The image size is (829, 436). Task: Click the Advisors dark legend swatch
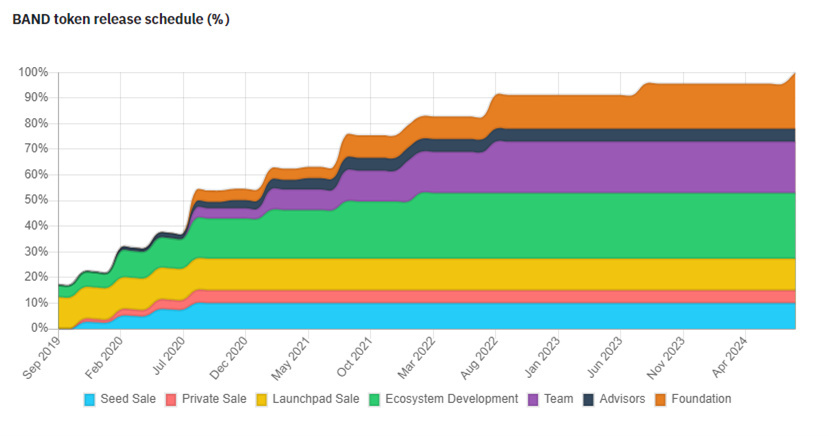pos(588,400)
